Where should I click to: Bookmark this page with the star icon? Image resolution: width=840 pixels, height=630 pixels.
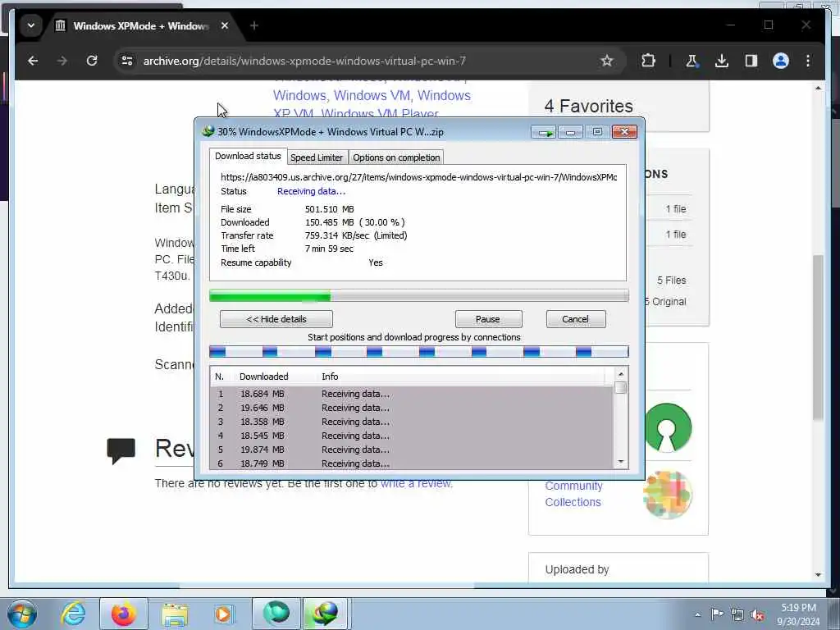606,61
